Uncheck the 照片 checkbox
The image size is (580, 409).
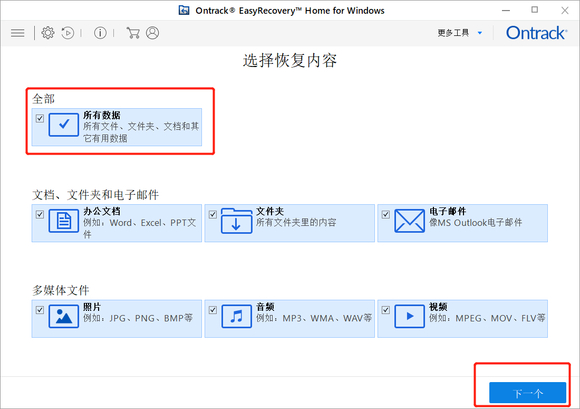(40, 310)
